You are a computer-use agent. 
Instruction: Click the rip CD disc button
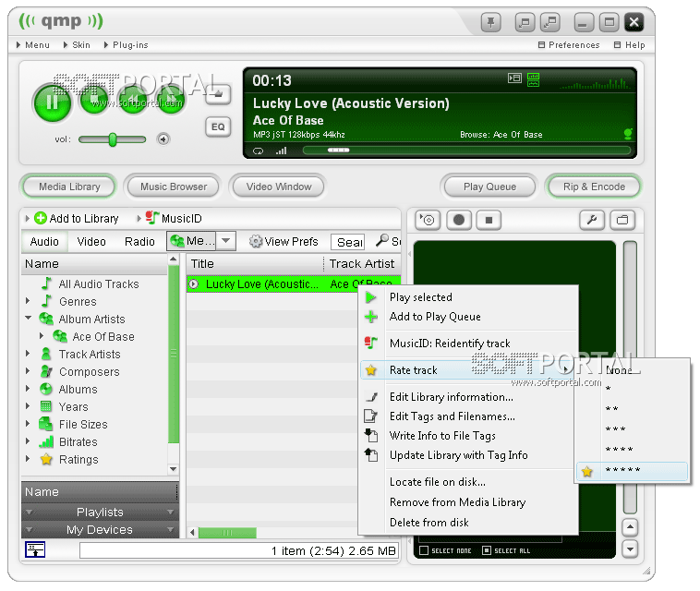tap(428, 220)
